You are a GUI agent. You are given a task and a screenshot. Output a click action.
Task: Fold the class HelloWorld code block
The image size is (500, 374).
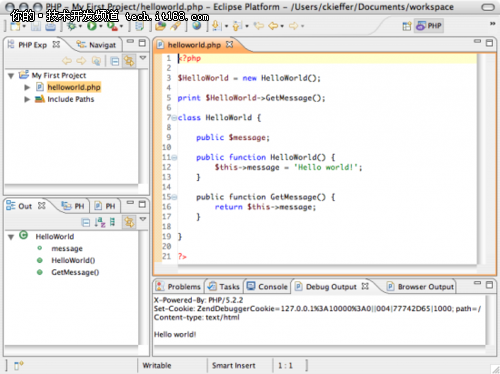point(174,118)
